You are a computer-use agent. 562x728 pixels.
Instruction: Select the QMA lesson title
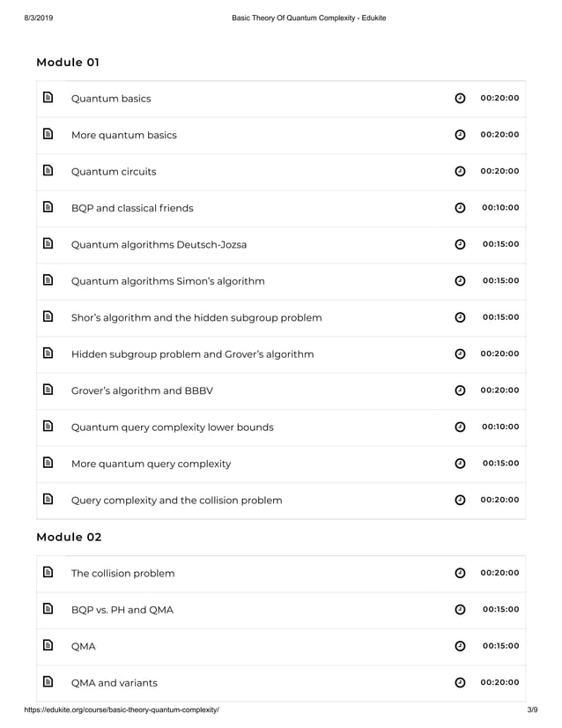(83, 646)
